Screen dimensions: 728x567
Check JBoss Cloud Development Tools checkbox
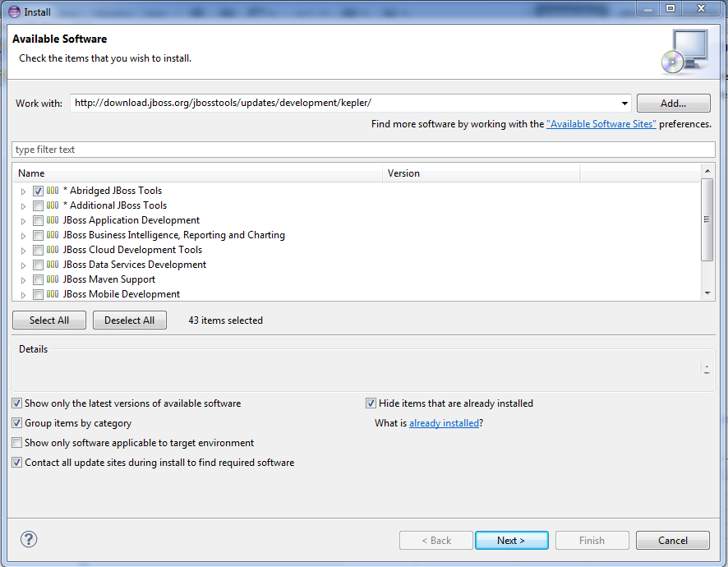click(38, 251)
